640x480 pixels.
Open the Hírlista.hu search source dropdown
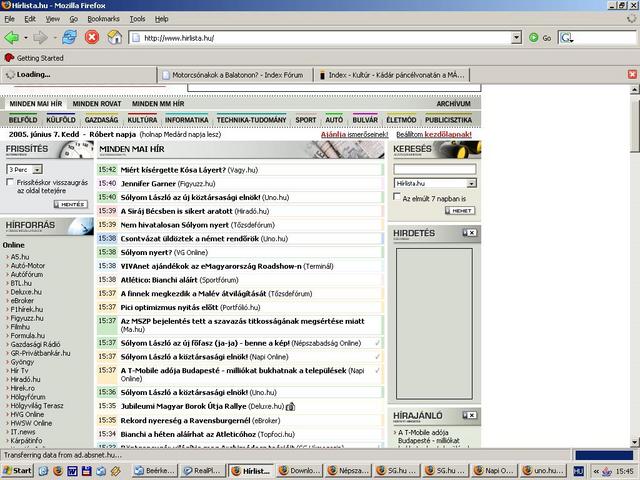coord(471,183)
